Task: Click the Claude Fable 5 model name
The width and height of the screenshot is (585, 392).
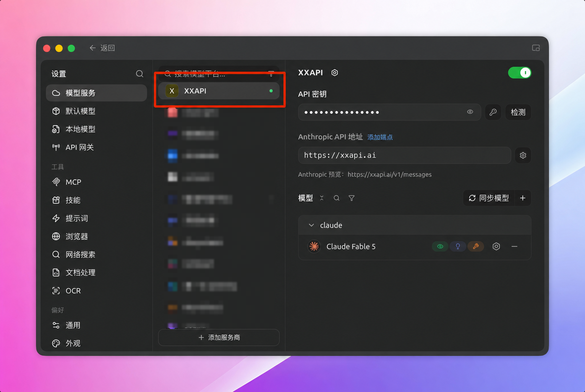Action: coord(351,247)
